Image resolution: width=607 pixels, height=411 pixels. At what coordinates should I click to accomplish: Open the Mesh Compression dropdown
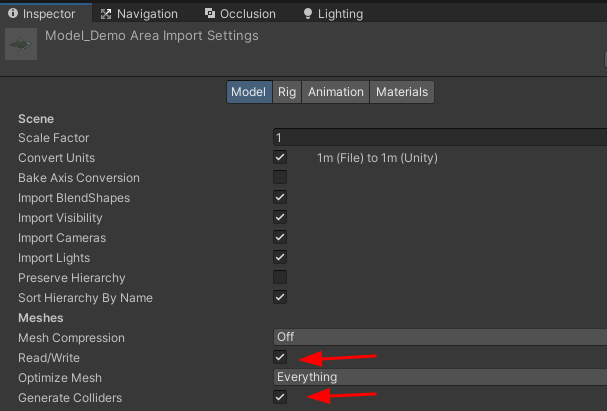[440, 337]
